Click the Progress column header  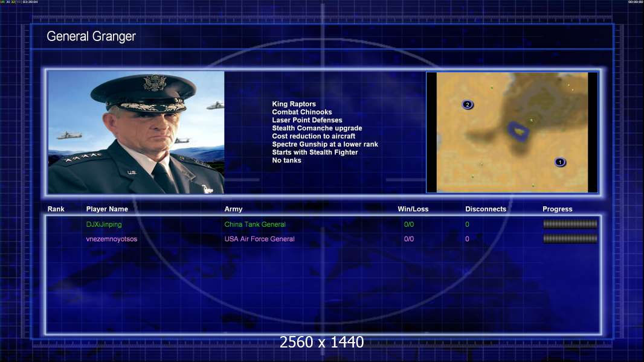(558, 209)
